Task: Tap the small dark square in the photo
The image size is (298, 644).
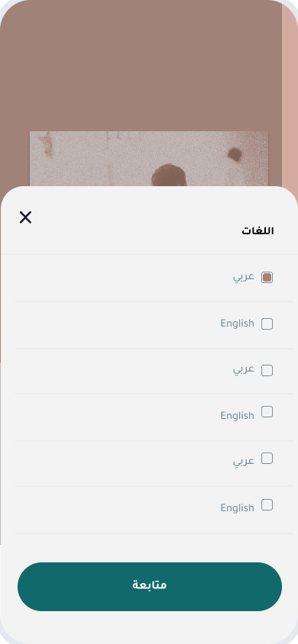Action: point(235,154)
